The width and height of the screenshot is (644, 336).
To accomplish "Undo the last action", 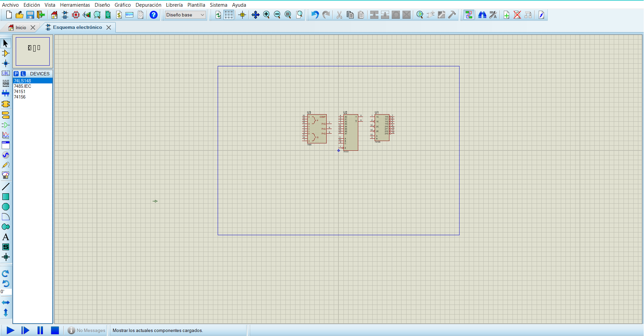I will (x=315, y=15).
